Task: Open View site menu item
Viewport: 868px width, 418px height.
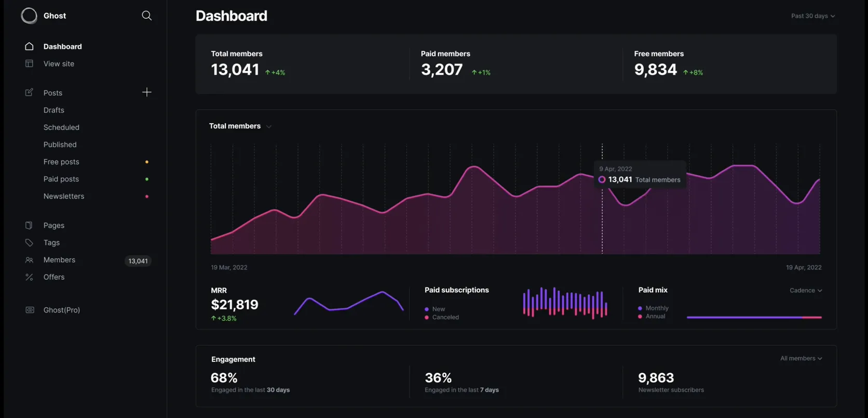Action: click(x=59, y=63)
